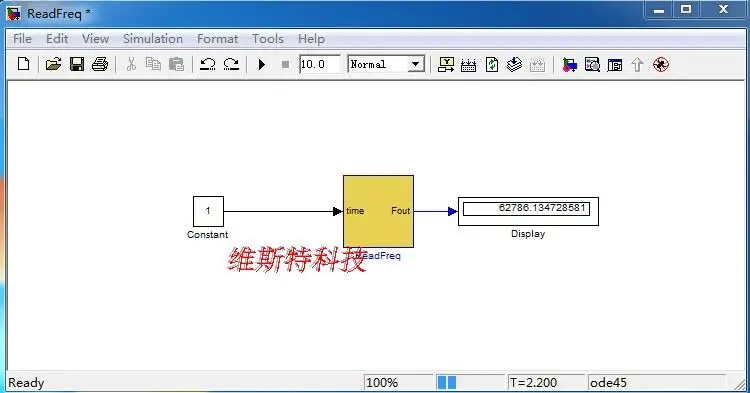This screenshot has width=750, height=393.
Task: Click the ReadFreq window title icon
Action: 13,13
